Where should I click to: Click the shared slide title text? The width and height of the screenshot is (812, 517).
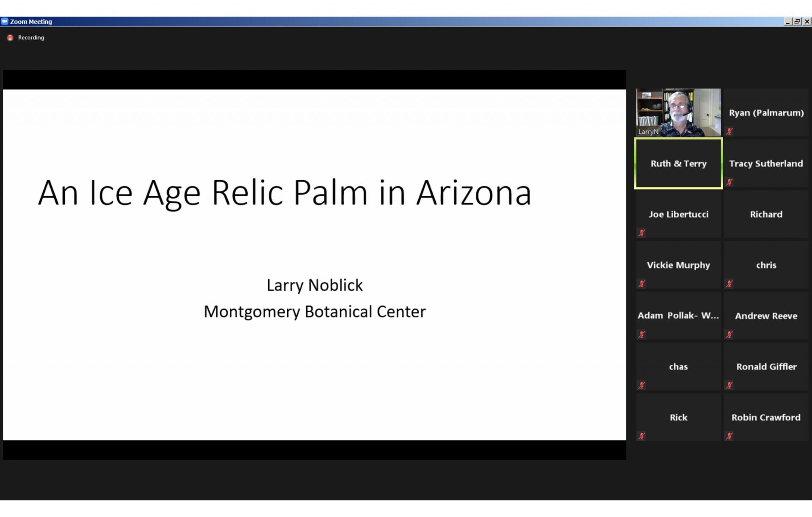point(284,193)
